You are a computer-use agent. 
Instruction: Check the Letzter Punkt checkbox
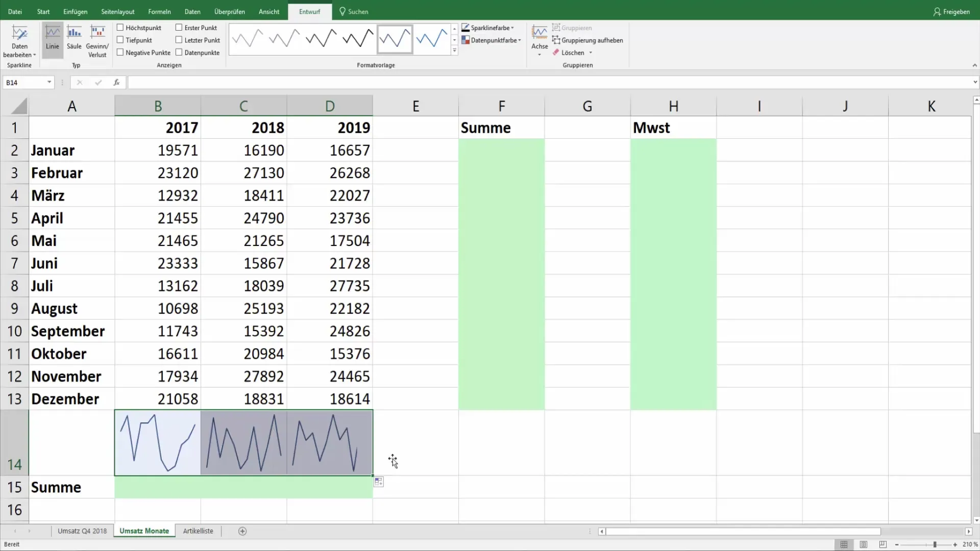pyautogui.click(x=179, y=40)
